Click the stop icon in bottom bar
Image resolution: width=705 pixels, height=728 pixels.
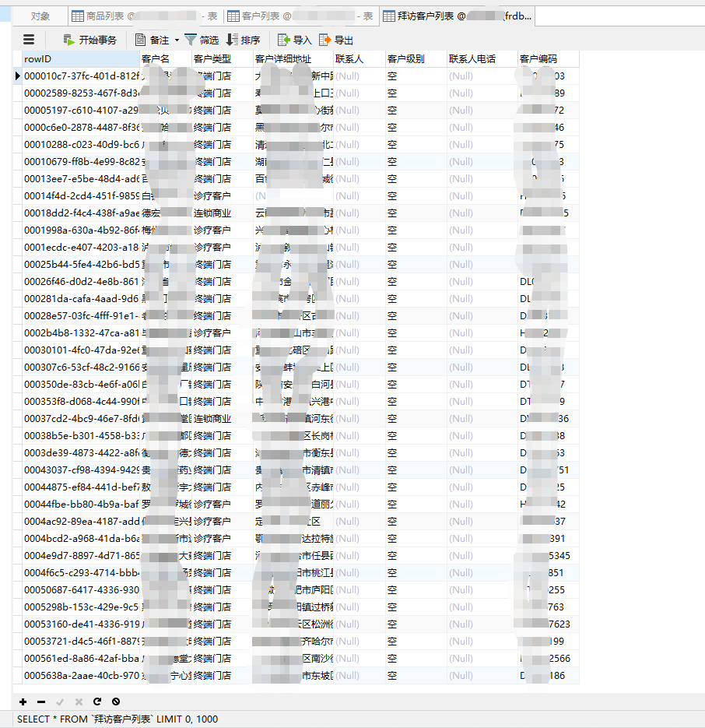point(116,702)
